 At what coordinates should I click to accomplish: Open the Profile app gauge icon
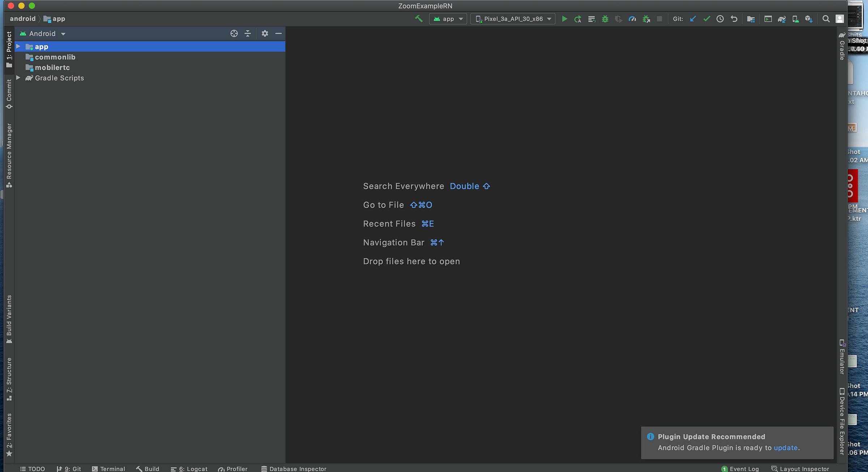click(x=632, y=19)
